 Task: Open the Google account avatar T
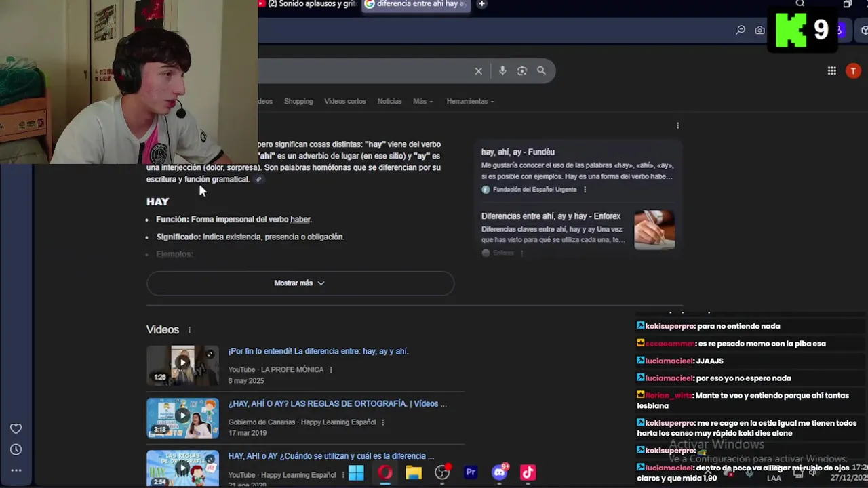tap(853, 70)
